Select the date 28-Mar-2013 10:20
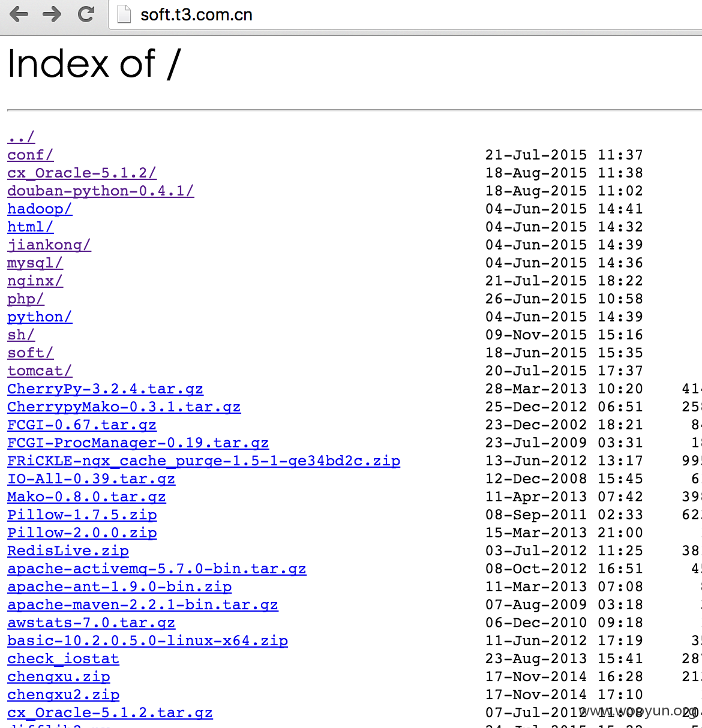702x728 pixels. point(564,389)
